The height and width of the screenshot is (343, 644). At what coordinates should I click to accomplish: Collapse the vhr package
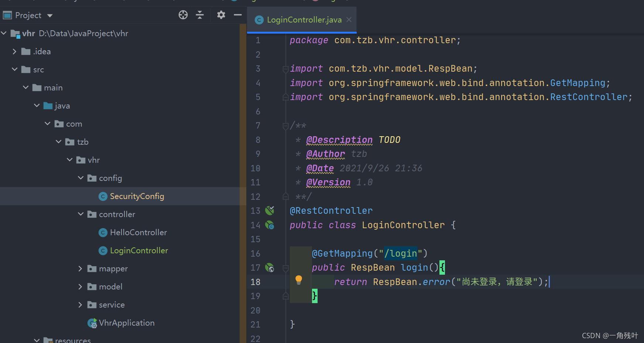tap(69, 160)
